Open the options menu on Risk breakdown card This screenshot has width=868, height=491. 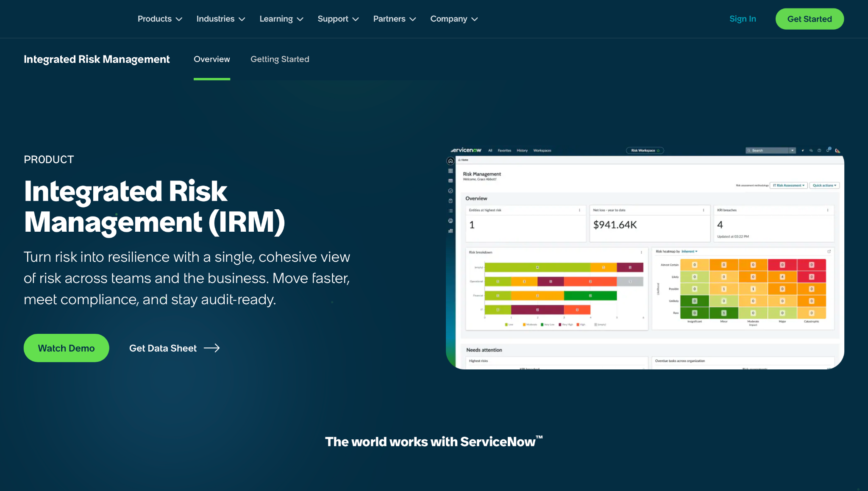(641, 252)
